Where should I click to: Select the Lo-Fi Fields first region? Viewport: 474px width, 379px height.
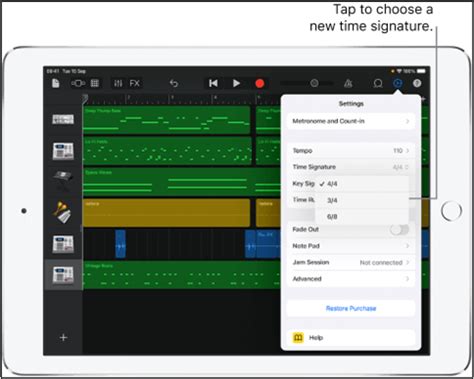tap(167, 151)
